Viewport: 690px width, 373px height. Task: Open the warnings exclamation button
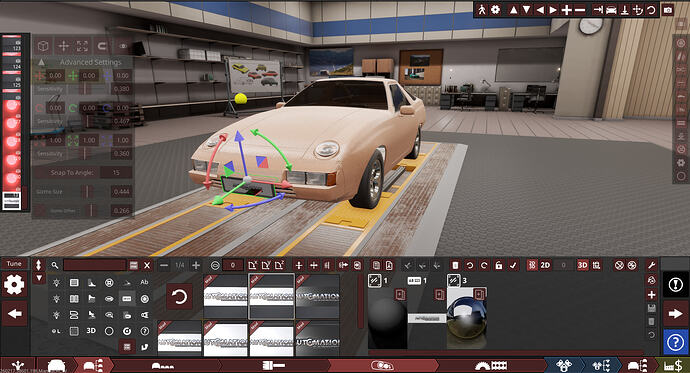675,285
